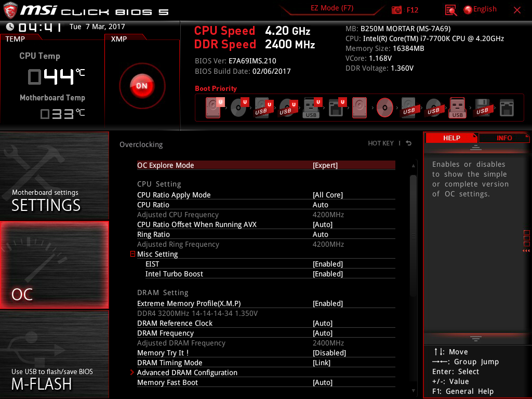Expand Advanced DRAM Configuration submenu
The image size is (532, 399).
(x=187, y=373)
